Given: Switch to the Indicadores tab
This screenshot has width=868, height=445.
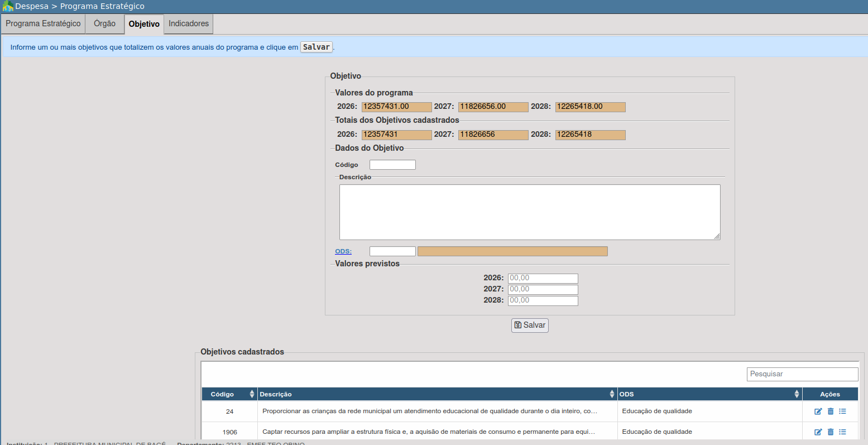Looking at the screenshot, I should pyautogui.click(x=189, y=24).
